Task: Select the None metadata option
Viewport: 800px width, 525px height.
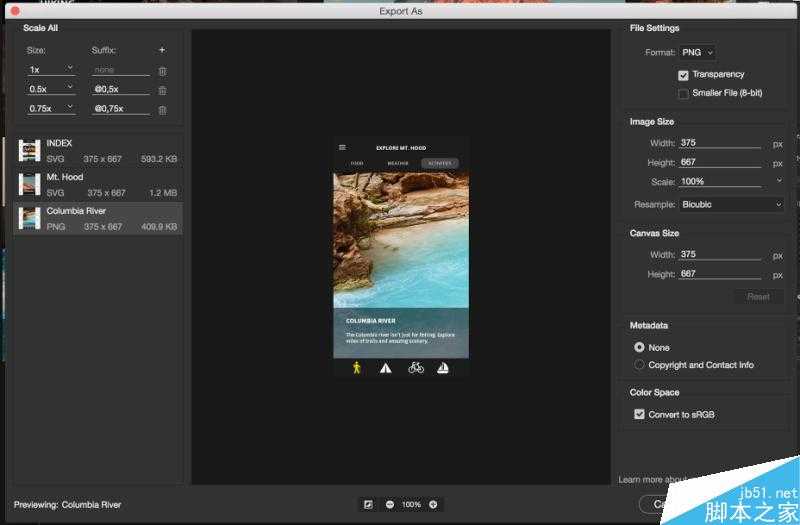Action: pos(640,347)
